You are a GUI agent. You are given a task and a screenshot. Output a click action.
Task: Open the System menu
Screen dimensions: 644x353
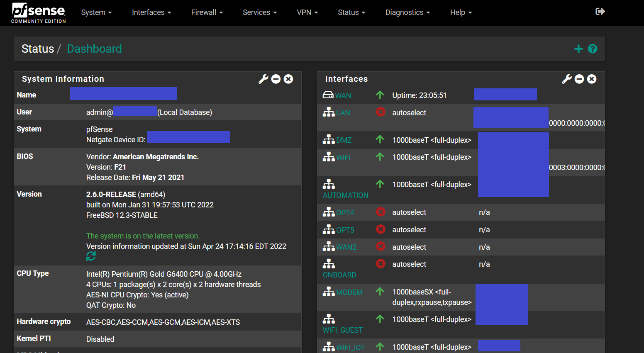(97, 12)
